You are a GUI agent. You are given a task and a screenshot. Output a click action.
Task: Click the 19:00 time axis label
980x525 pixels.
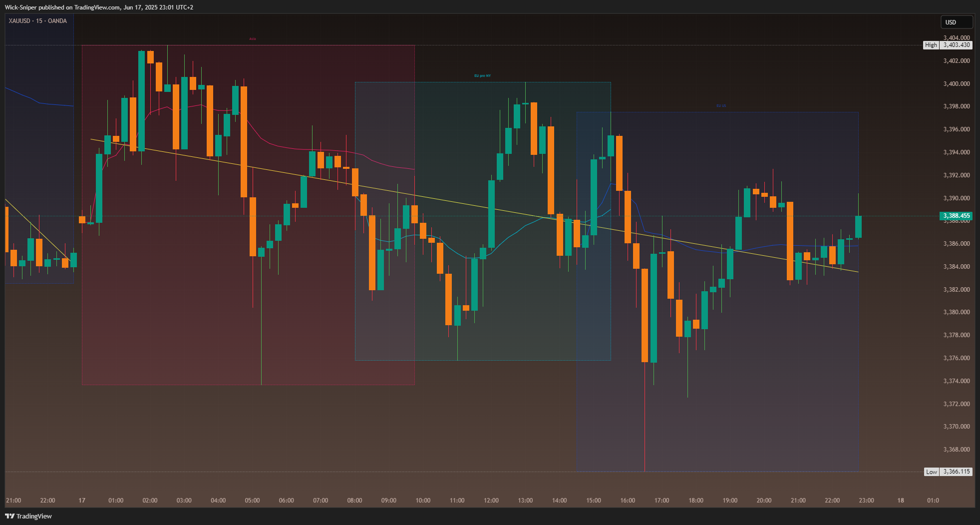pos(730,501)
